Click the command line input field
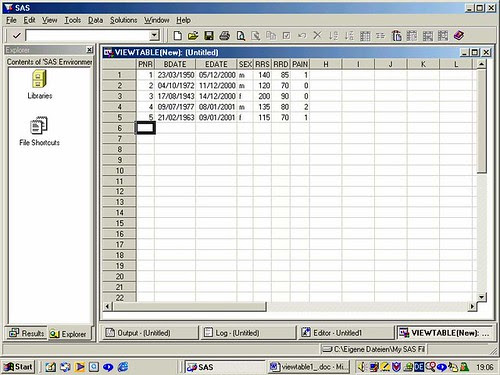Viewport: 500px width, 375px height. (88, 35)
